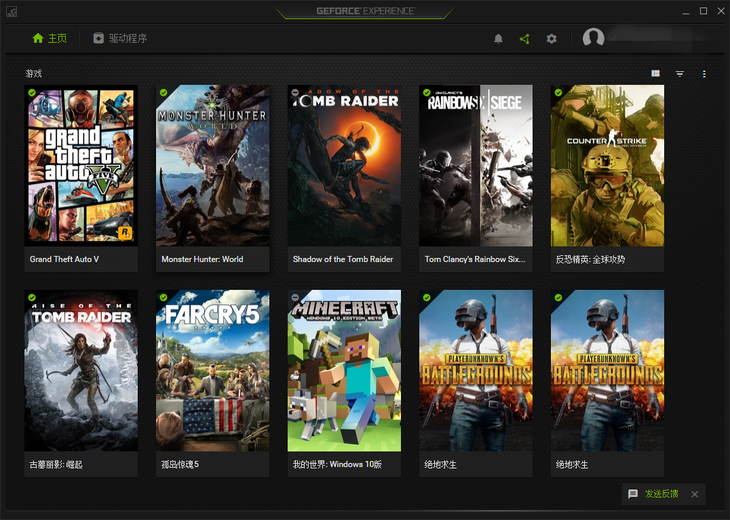Click the drivers download icon
Image resolution: width=730 pixels, height=520 pixels.
[98, 38]
